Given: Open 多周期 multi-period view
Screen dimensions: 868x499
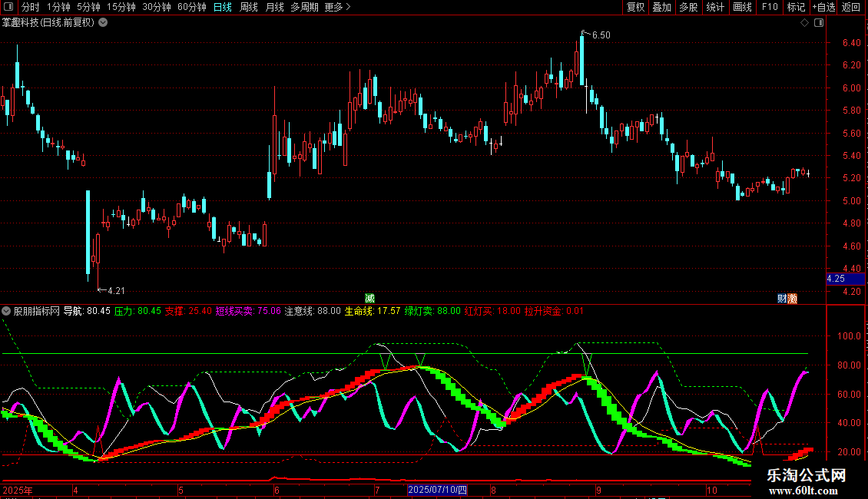Looking at the screenshot, I should pyautogui.click(x=304, y=7).
